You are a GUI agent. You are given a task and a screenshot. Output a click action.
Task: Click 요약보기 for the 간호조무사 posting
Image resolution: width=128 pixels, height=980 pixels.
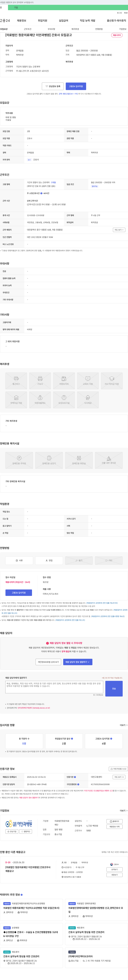click(x=114, y=870)
